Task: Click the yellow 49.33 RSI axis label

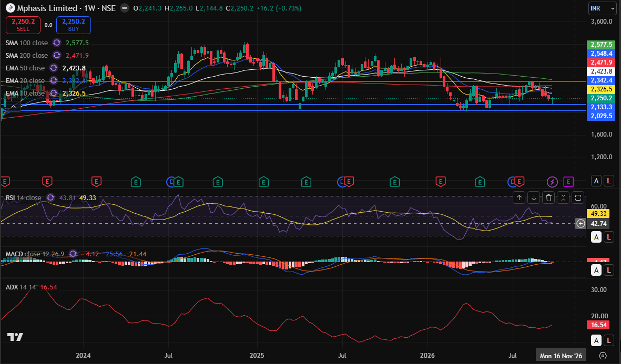Action: [598, 213]
